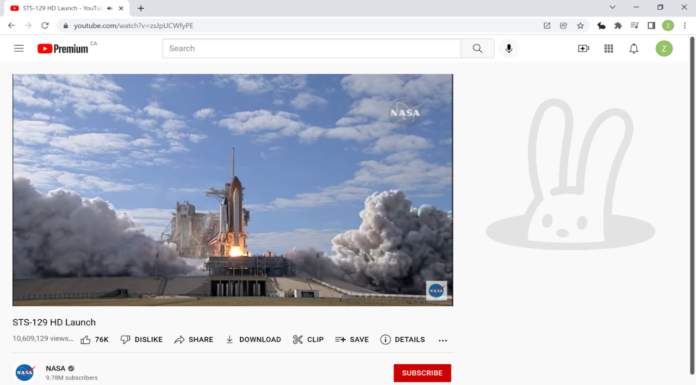This screenshot has height=385, width=696.
Task: Open the rabbit extension icon
Action: [601, 26]
